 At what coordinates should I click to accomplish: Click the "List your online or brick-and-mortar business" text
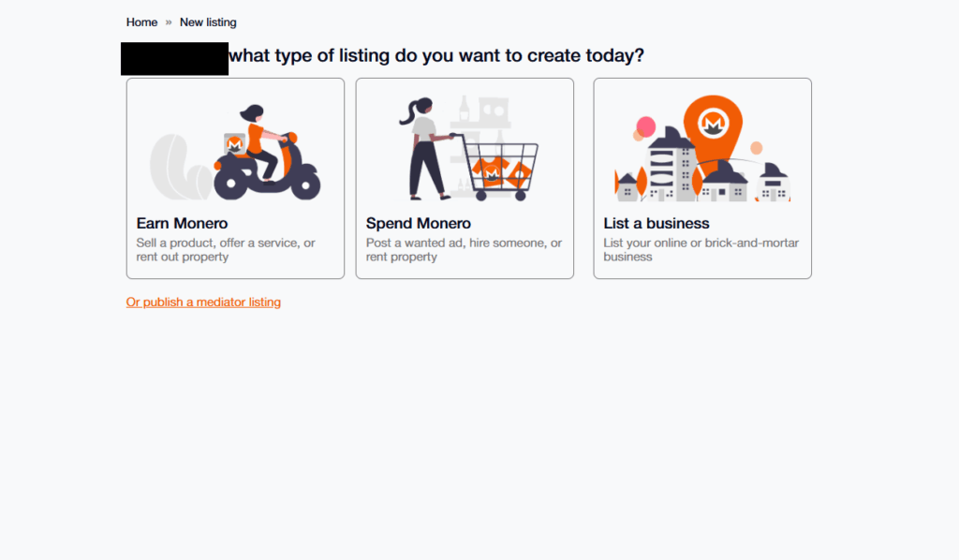click(x=701, y=250)
